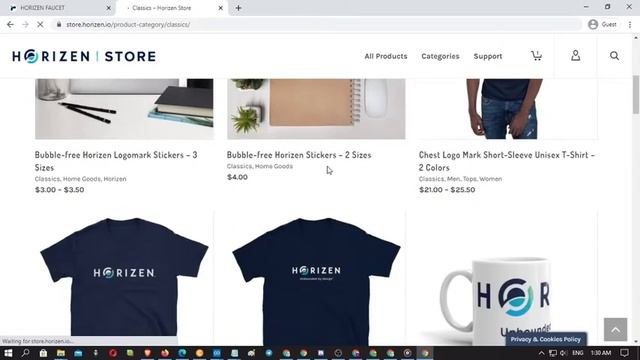Click the browser address bar URL
Screen dimensions: 640x360
click(128, 24)
